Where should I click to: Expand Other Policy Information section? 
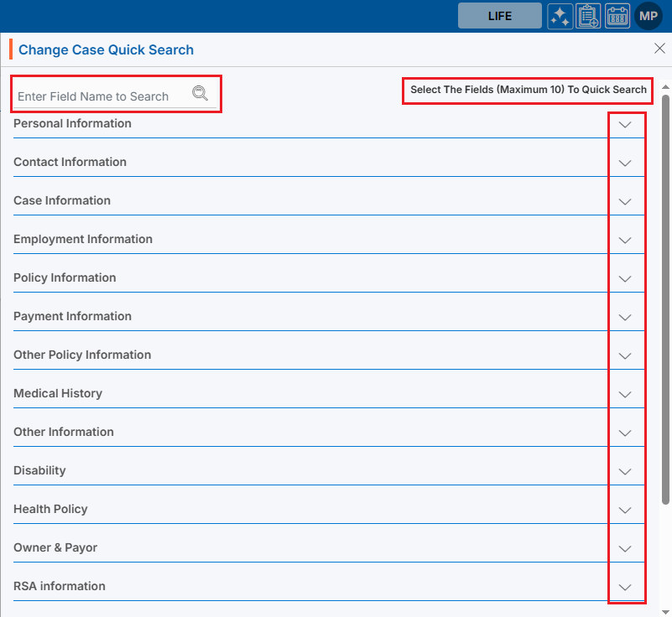[x=624, y=356]
